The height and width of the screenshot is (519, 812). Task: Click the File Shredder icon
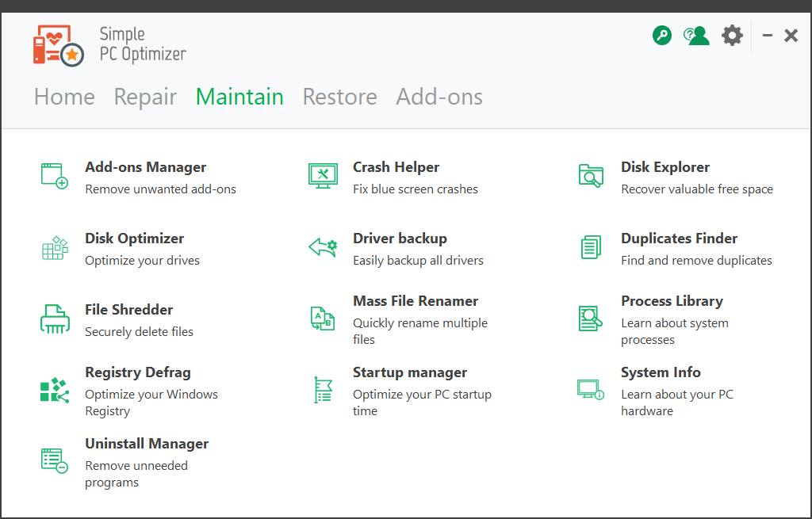[x=54, y=319]
